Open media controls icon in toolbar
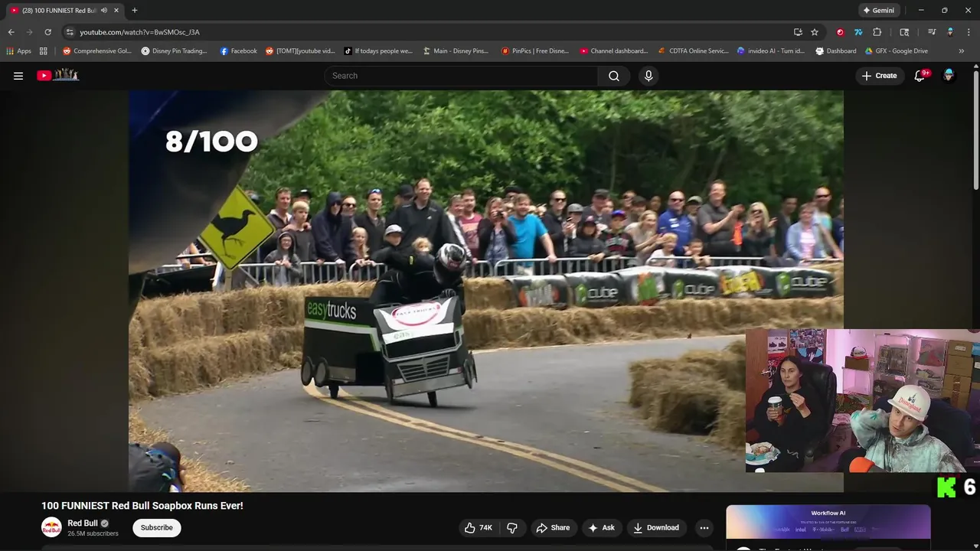 point(932,32)
